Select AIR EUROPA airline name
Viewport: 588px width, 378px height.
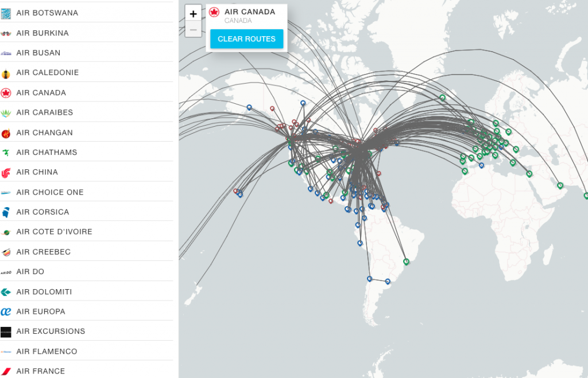pos(41,311)
